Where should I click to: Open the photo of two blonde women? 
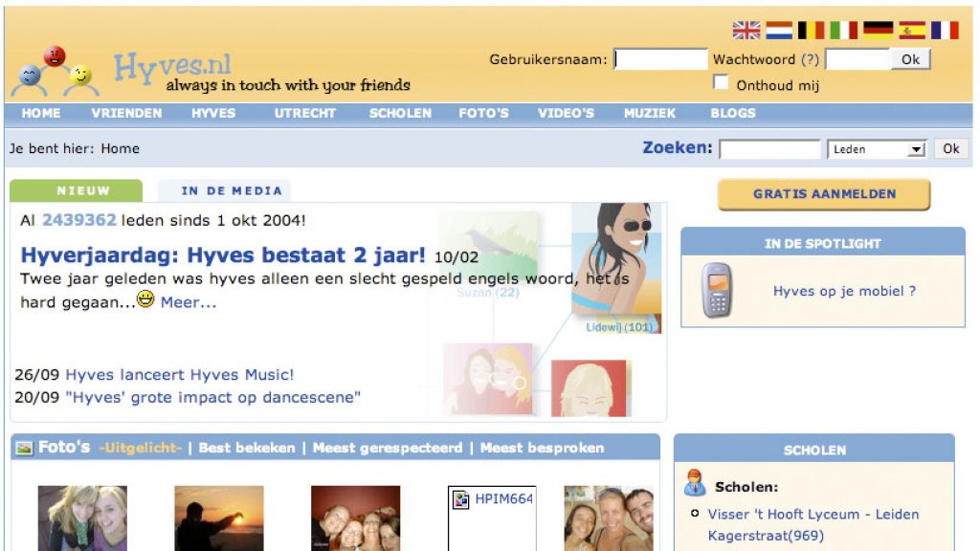[82, 518]
